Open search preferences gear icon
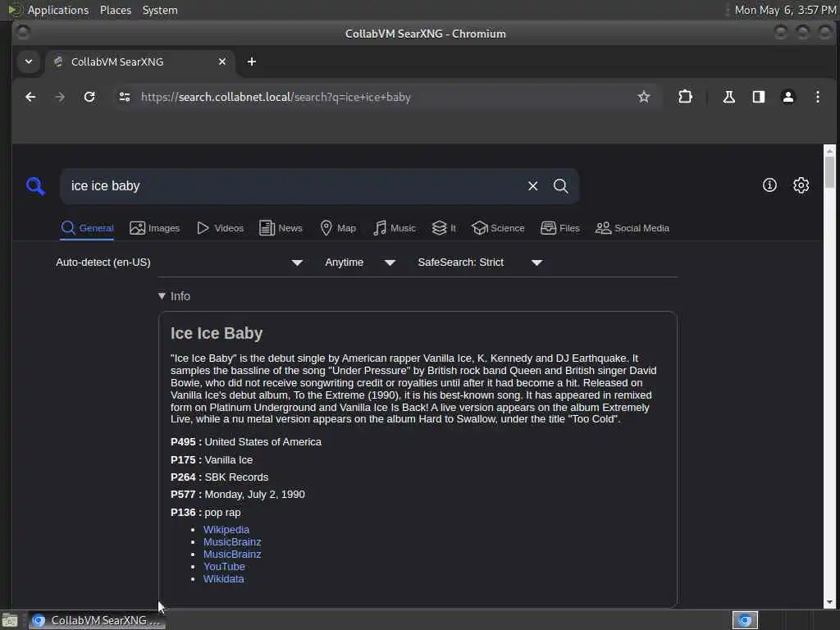Screen dimensions: 840x630 [x=801, y=185]
